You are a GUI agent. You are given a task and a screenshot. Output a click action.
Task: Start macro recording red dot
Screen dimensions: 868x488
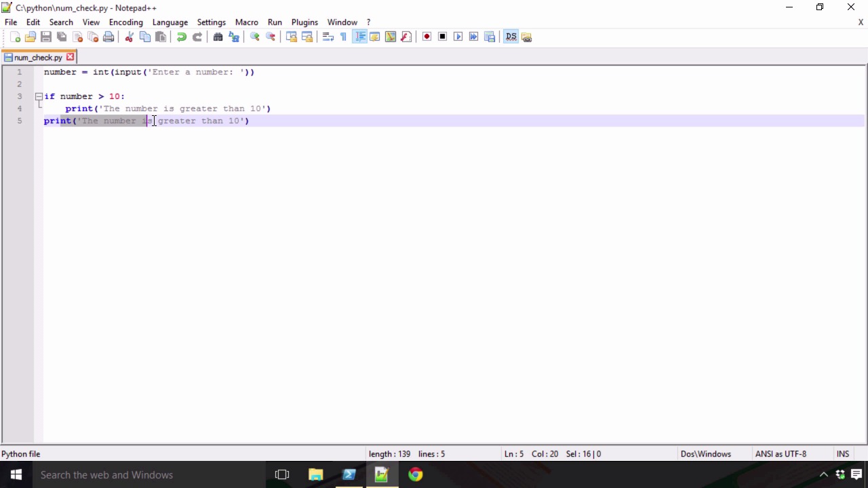(427, 37)
